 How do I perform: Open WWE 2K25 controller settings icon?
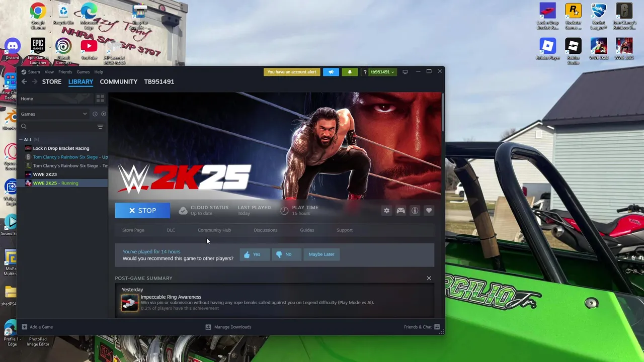(x=400, y=211)
